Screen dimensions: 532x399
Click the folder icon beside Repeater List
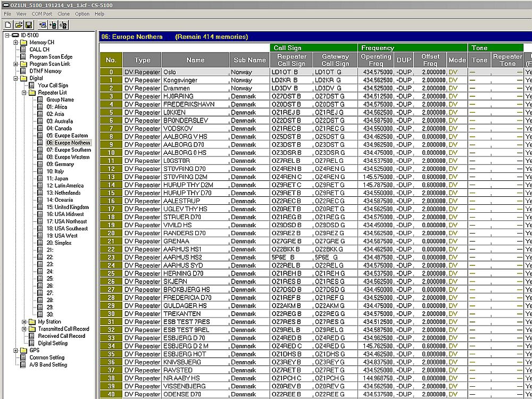pyautogui.click(x=32, y=92)
